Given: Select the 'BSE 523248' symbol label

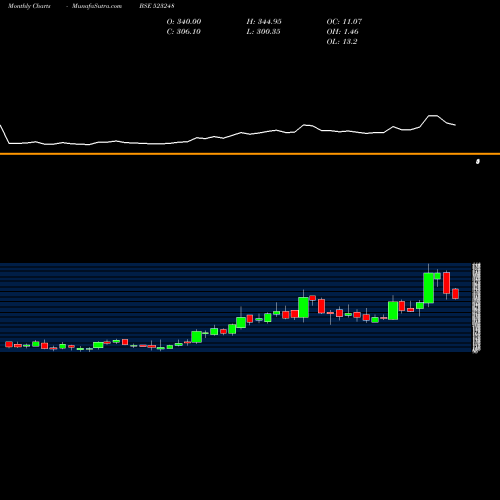Looking at the screenshot, I should click(x=157, y=6).
